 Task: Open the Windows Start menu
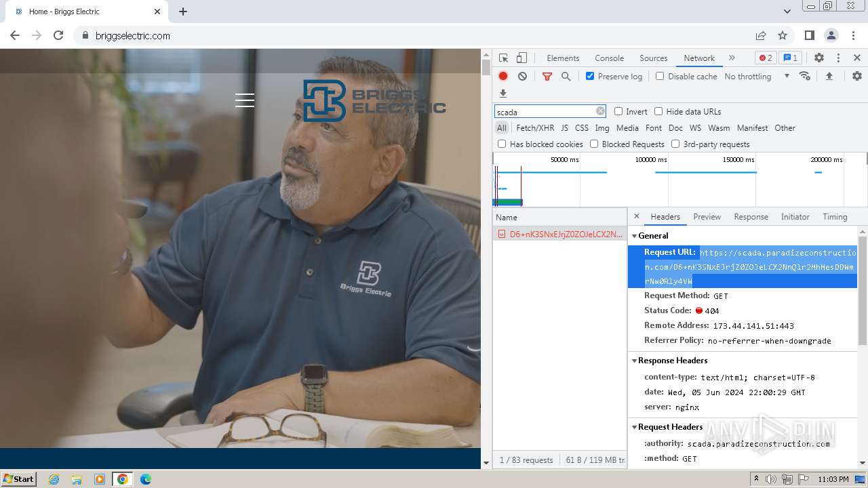[19, 479]
